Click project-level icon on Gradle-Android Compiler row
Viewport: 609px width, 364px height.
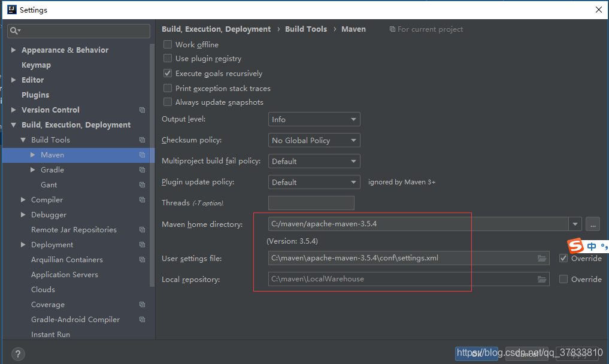coord(142,319)
